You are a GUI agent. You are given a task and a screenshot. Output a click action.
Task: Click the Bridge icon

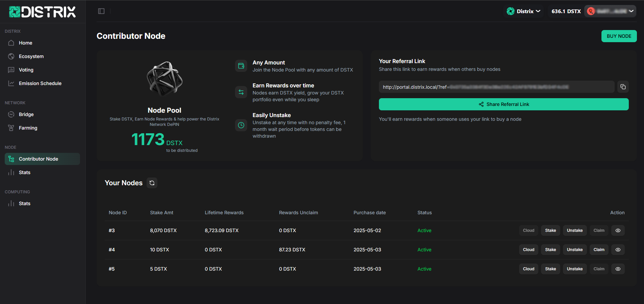point(11,114)
